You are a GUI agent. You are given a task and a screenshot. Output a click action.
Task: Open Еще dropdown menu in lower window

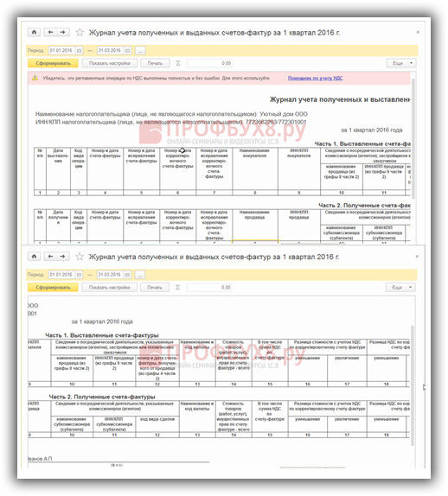click(x=400, y=287)
